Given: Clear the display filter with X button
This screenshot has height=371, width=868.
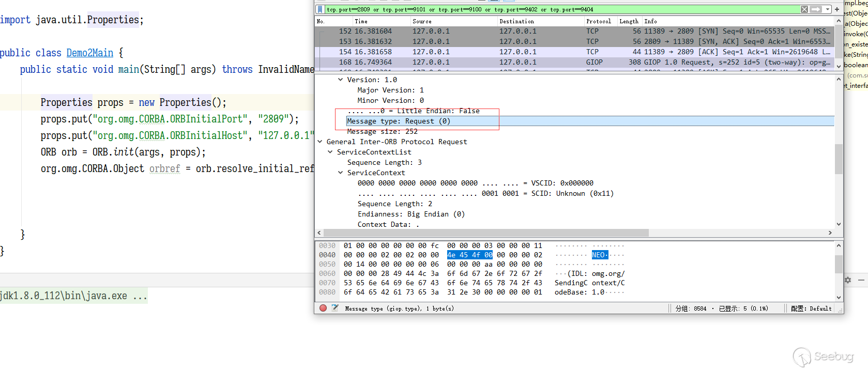Looking at the screenshot, I should click(x=804, y=9).
